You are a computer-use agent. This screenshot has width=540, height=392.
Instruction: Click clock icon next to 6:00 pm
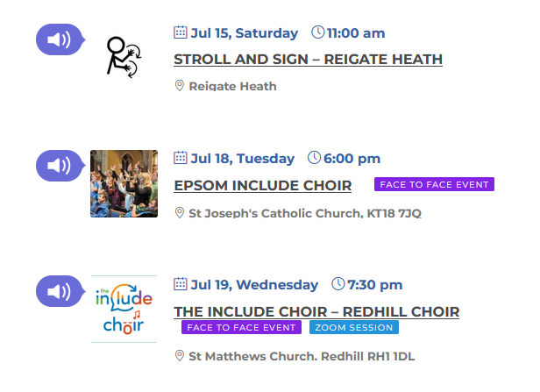[x=314, y=158]
